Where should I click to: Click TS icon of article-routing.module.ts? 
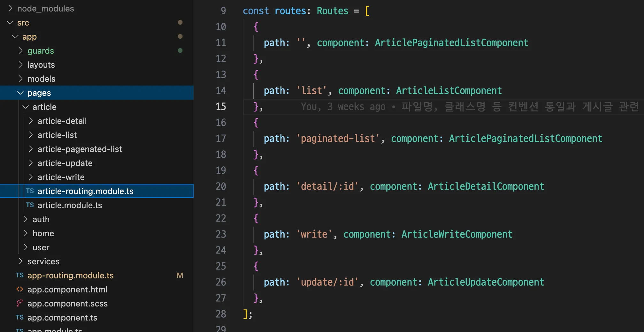click(x=30, y=191)
